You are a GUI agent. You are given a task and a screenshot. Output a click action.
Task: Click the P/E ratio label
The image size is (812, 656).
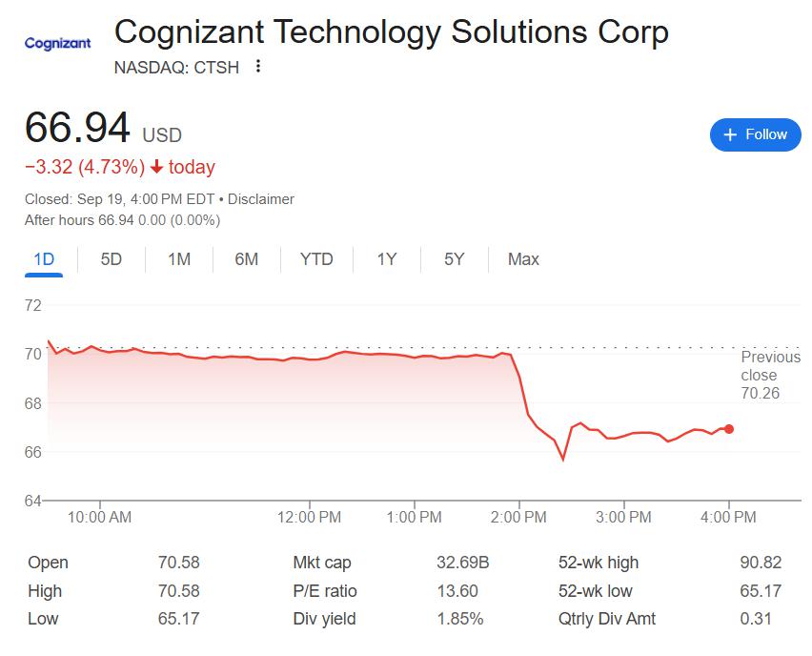tap(325, 591)
